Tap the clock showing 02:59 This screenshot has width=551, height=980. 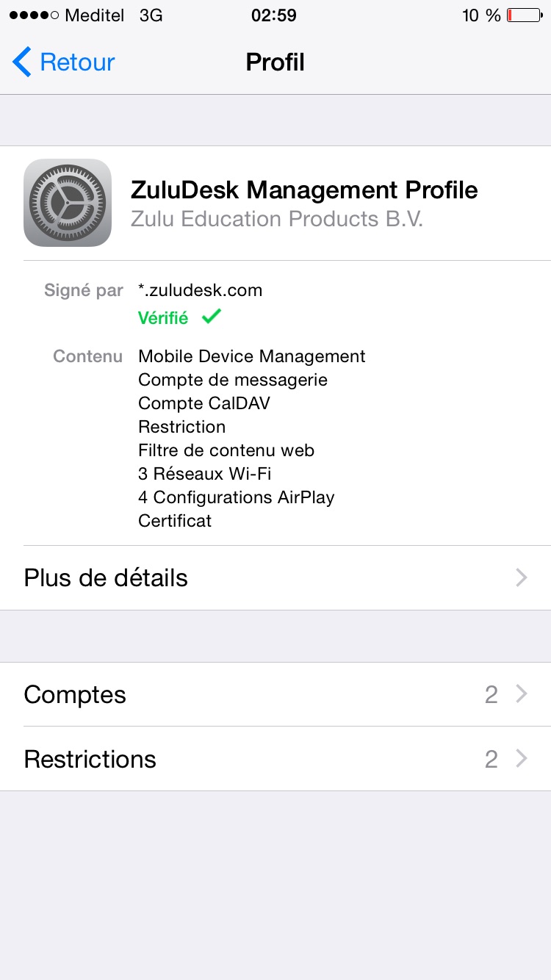(x=275, y=15)
